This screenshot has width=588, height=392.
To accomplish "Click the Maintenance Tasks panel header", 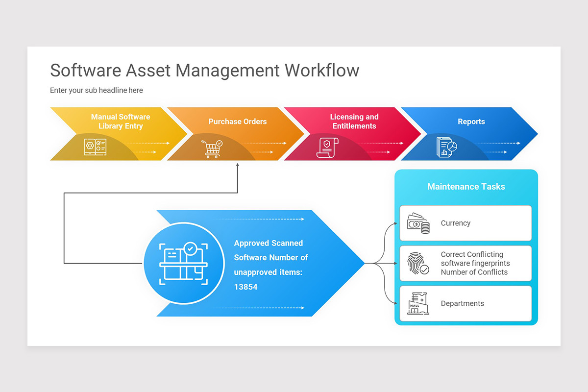I will tap(466, 187).
